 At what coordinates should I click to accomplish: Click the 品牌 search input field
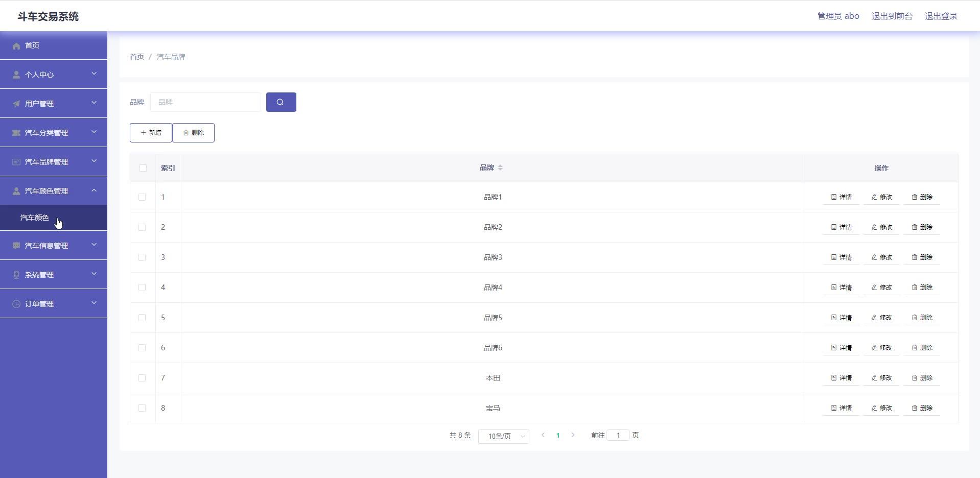[x=205, y=102]
